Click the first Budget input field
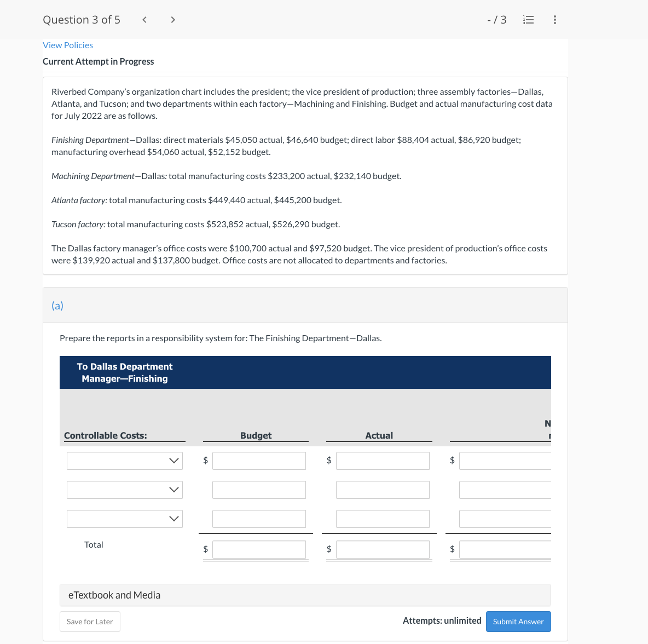The image size is (648, 644). click(x=258, y=461)
